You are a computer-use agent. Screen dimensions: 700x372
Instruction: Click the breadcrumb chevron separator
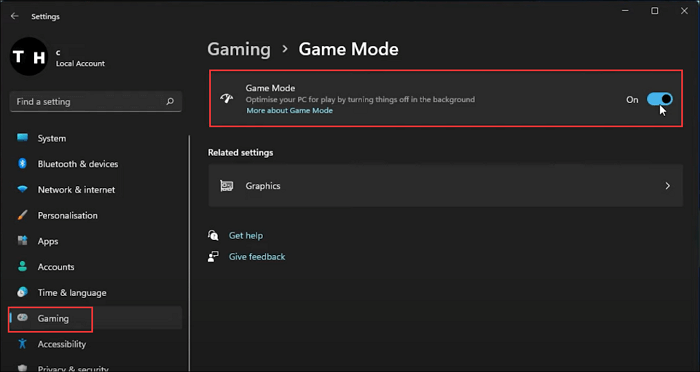tap(285, 50)
